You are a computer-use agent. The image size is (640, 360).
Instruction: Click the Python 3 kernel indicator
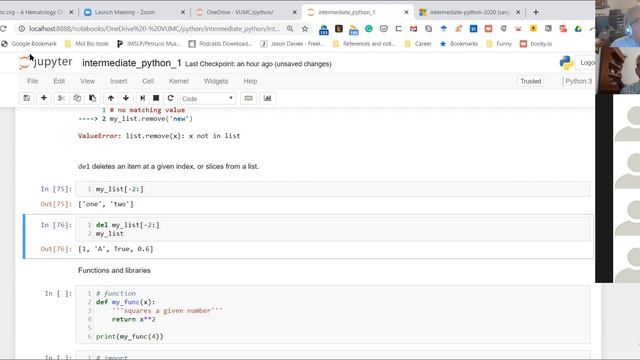(x=578, y=81)
